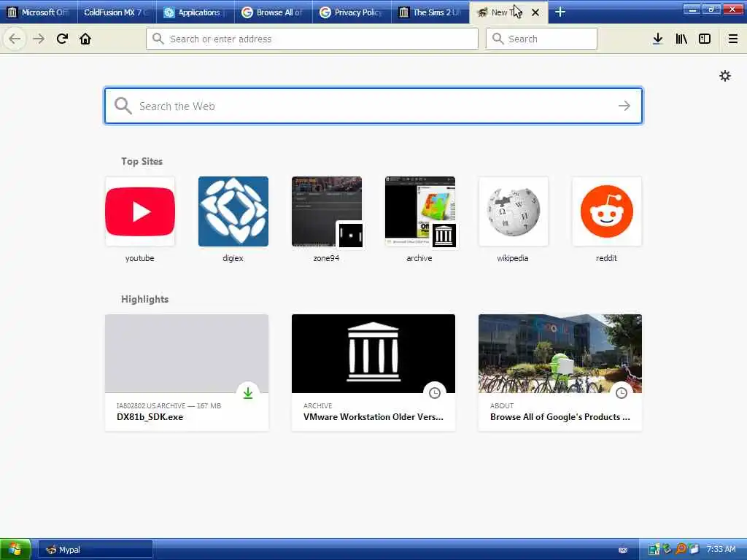Viewport: 747px width, 560px height.
Task: Switch to Privacy Policy tab
Action: tap(352, 12)
